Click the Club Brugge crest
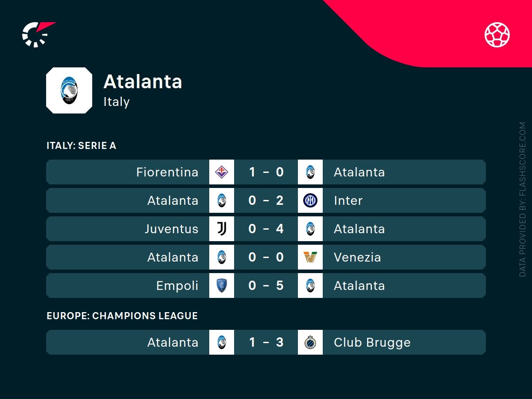Image resolution: width=532 pixels, height=399 pixels. (x=310, y=342)
